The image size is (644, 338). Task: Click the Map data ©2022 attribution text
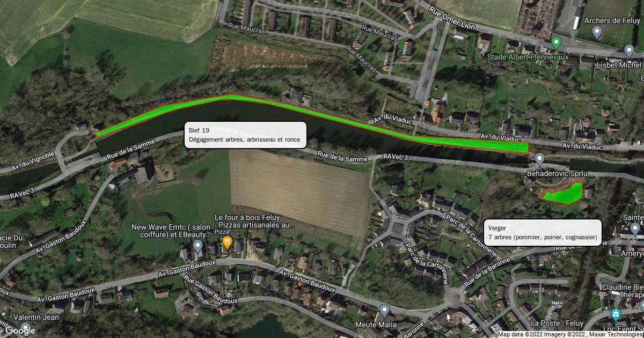[x=518, y=335]
